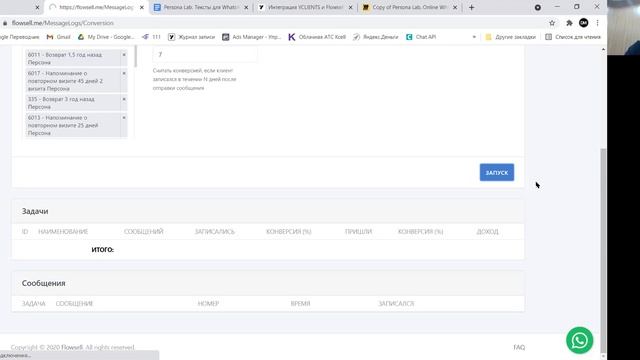Switch to the Copy of Persona Lab Online tab
This screenshot has width=640, height=360.
click(409, 7)
